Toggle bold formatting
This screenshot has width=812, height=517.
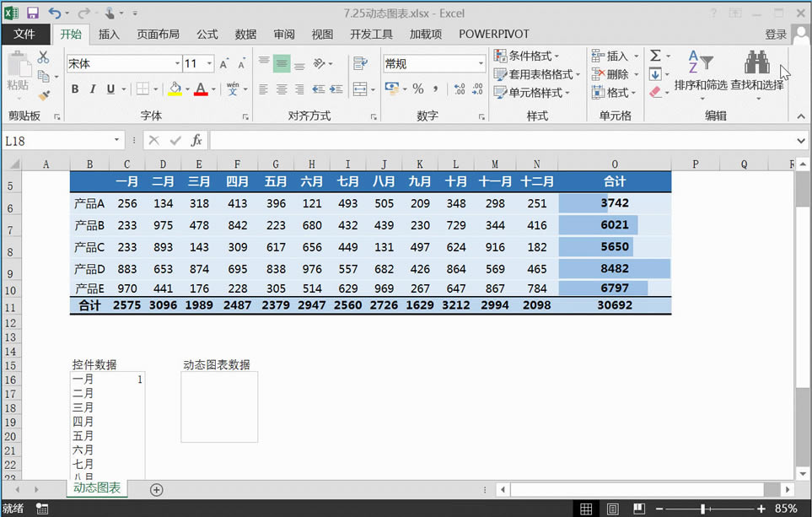tap(74, 88)
